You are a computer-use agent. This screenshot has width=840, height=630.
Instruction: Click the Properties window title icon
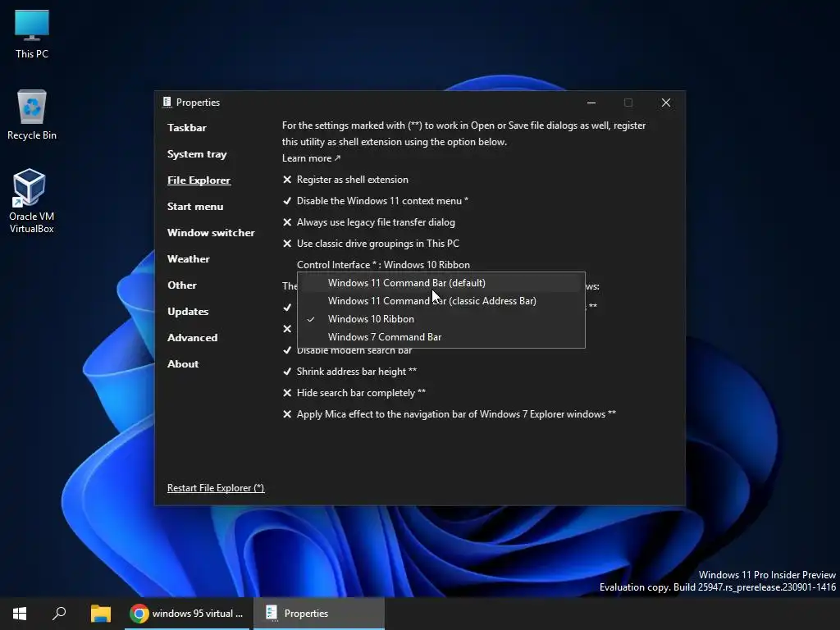tap(167, 103)
